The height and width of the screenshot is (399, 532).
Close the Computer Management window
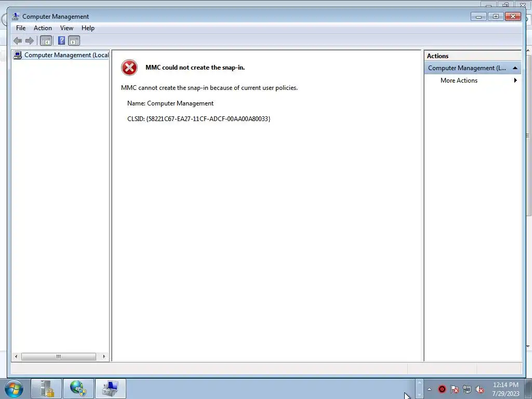[513, 16]
